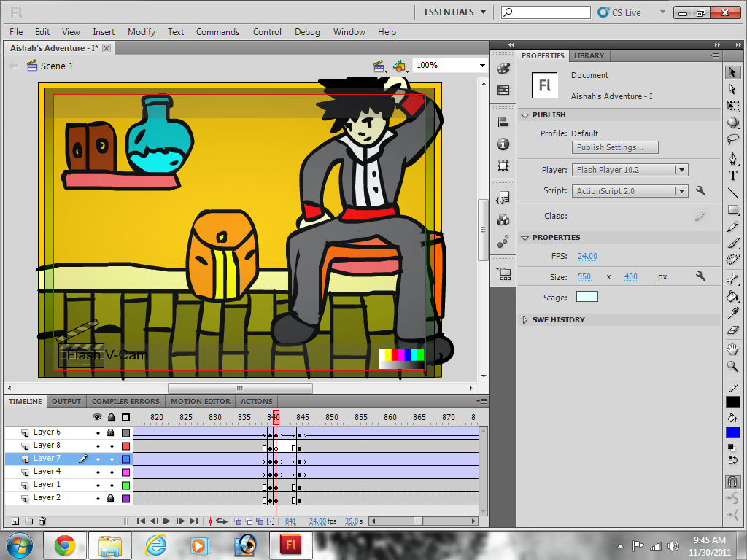Click the Delete layer trash icon
747x560 pixels.
[42, 521]
